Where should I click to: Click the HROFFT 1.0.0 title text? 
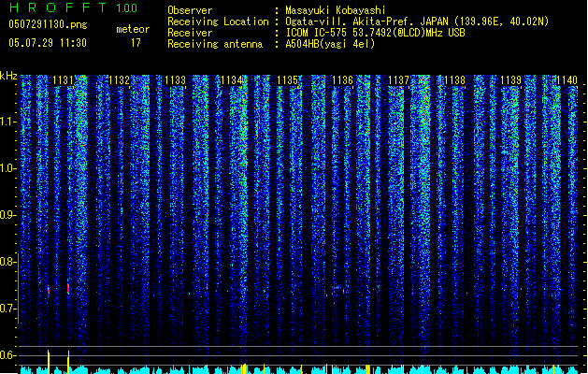pos(74,7)
